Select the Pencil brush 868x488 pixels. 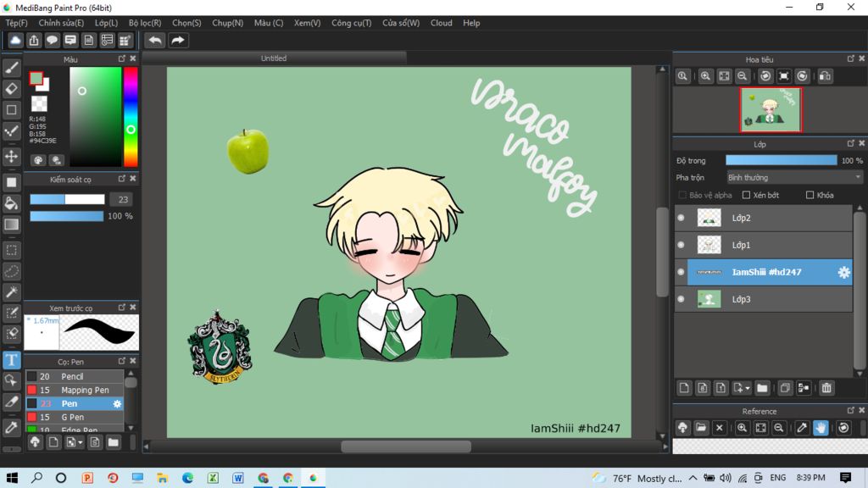[75, 376]
